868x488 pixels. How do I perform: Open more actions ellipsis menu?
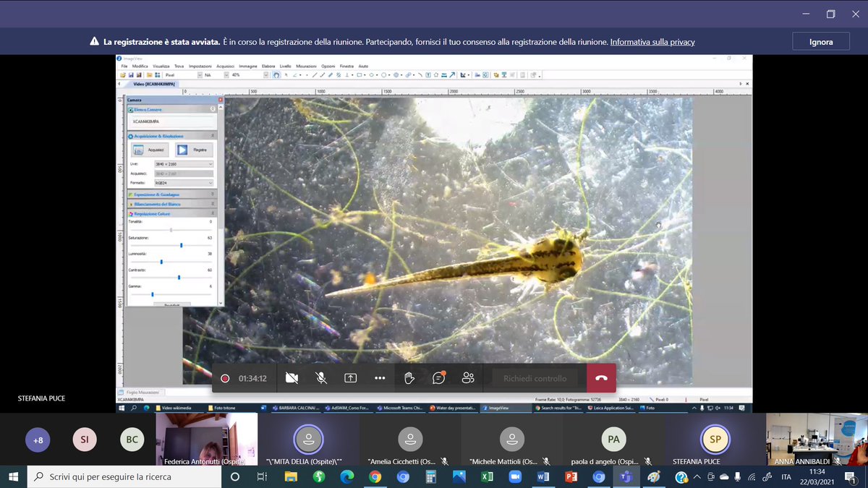[x=380, y=378]
